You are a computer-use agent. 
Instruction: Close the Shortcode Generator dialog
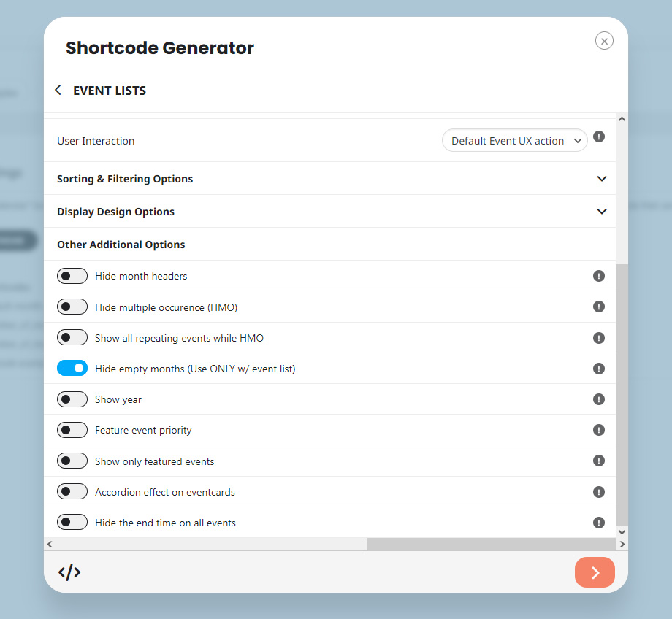pyautogui.click(x=604, y=41)
